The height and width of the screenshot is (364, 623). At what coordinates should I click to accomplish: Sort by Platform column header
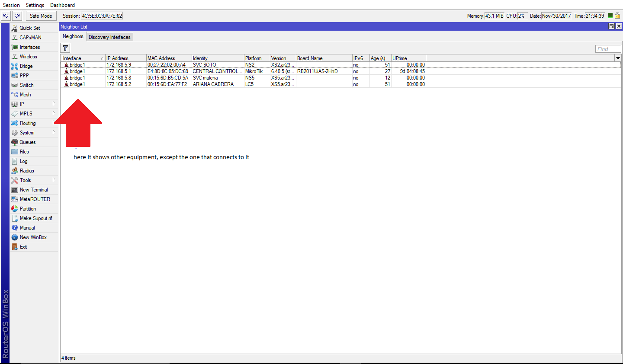point(257,58)
